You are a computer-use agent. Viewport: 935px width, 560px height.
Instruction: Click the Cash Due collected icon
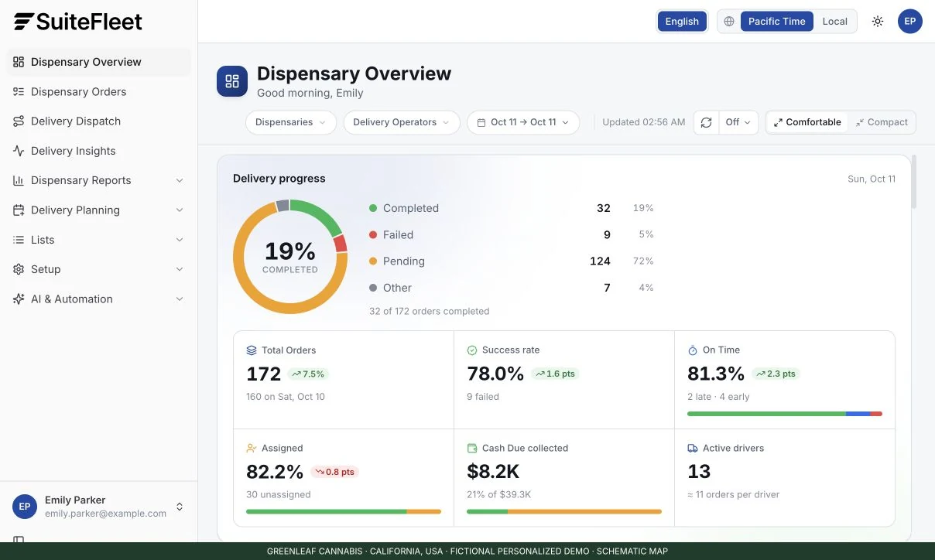[472, 449]
